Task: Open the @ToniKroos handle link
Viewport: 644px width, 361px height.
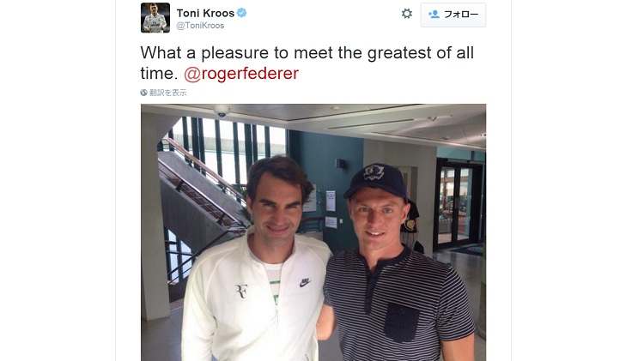Action: coord(200,26)
